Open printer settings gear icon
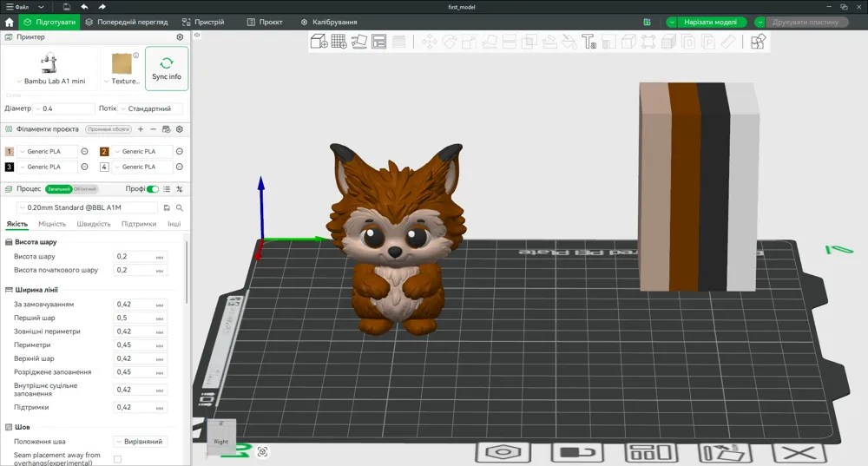Image resolution: width=868 pixels, height=466 pixels. point(180,37)
